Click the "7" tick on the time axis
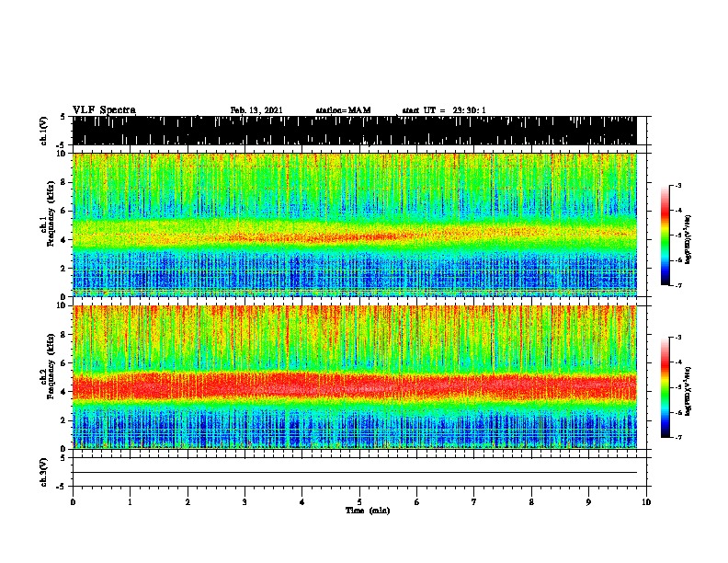728x563 pixels. pyautogui.click(x=474, y=502)
